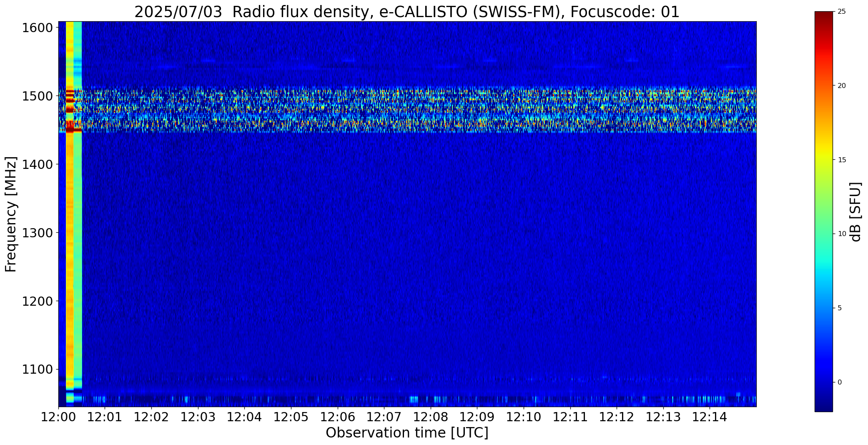Click the 12:00 time tick label
Image resolution: width=868 pixels, height=445 pixels.
pos(58,417)
